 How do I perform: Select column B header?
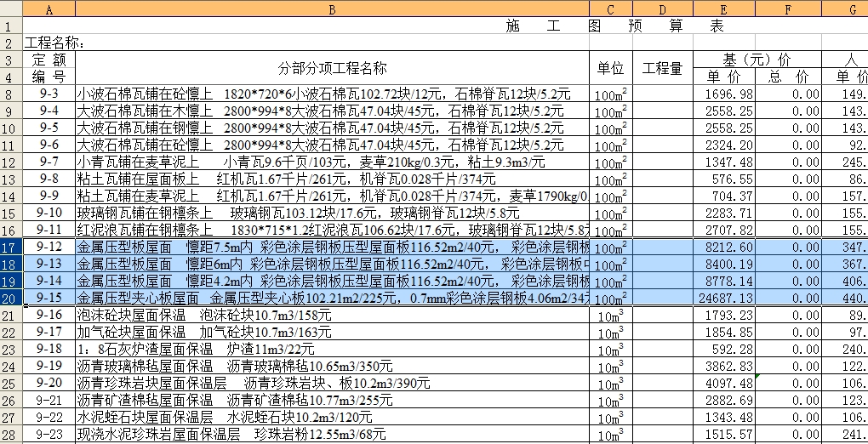(332, 9)
